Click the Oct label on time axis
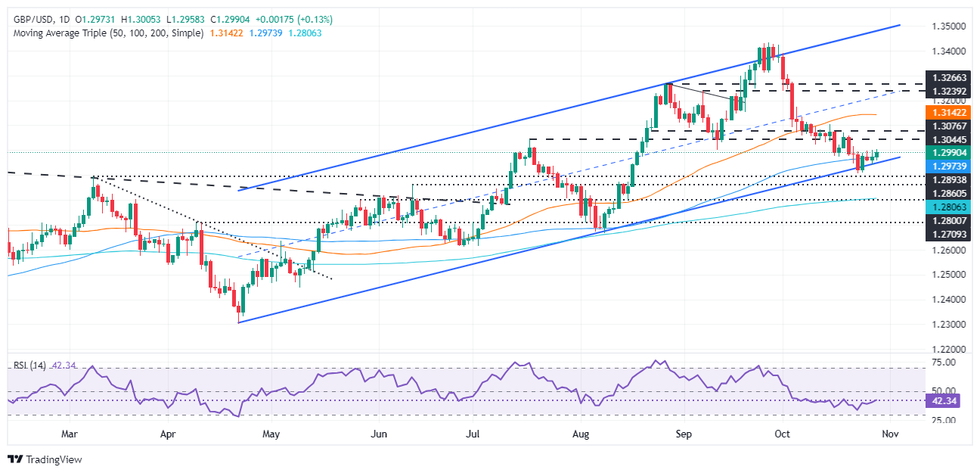 tap(782, 434)
